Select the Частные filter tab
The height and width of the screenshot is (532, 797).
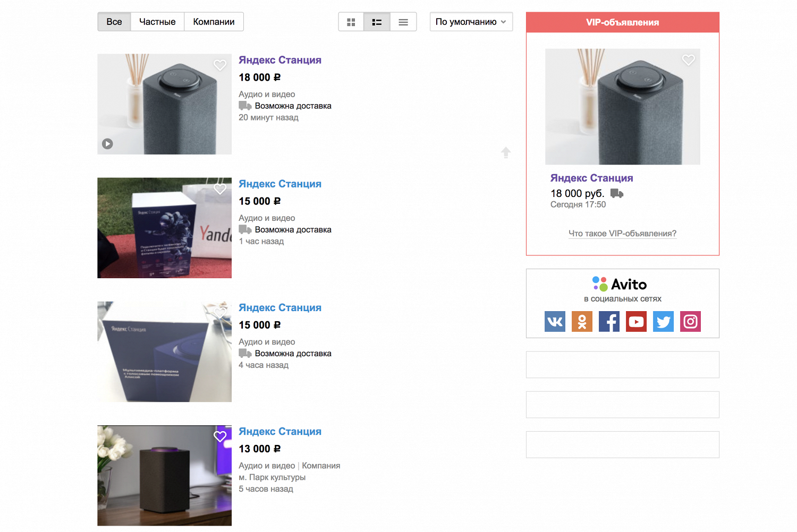point(157,22)
